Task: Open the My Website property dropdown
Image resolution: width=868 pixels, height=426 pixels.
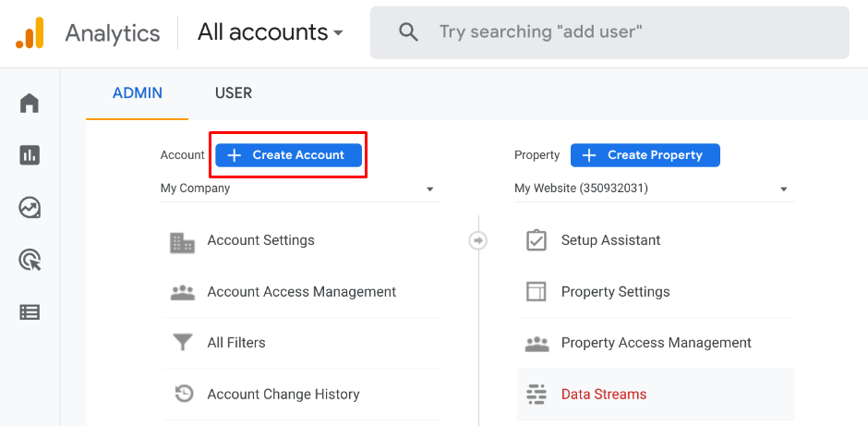Action: (653, 189)
